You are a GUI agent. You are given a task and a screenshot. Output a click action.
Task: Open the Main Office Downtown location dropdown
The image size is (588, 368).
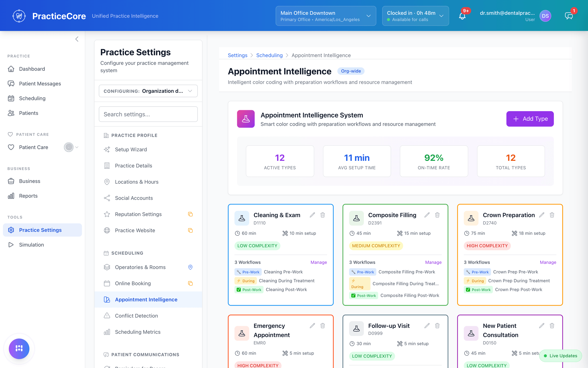coord(326,16)
